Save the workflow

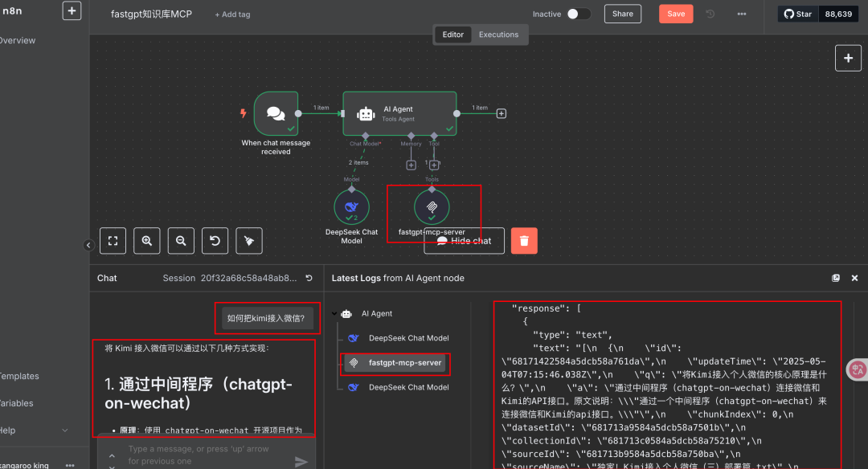point(676,14)
